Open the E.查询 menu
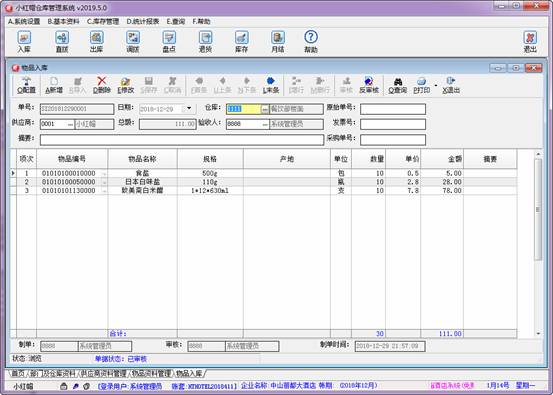This screenshot has height=395, width=553. pyautogui.click(x=176, y=22)
